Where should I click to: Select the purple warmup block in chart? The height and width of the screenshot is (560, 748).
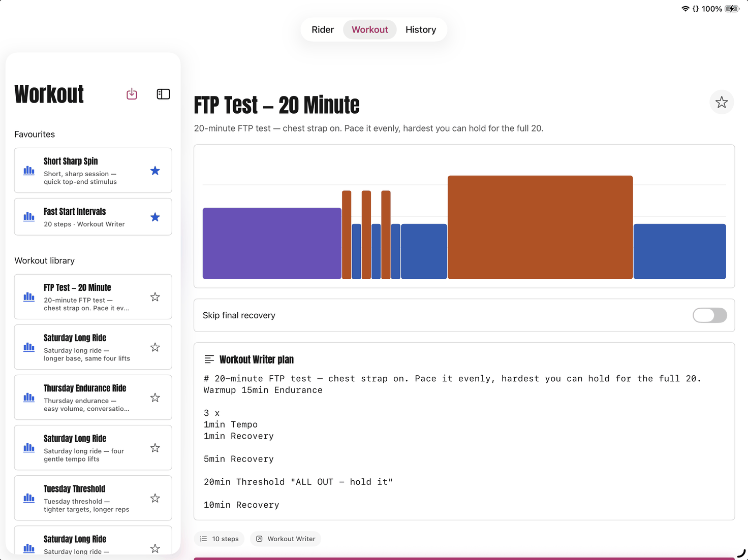coord(272,243)
